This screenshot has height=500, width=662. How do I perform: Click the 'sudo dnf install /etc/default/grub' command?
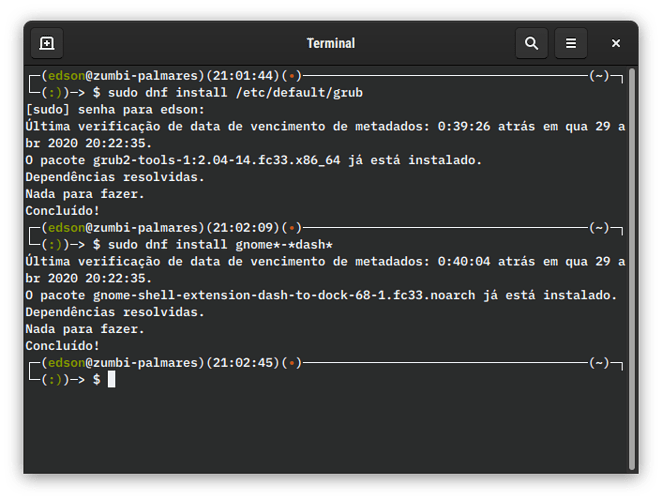click(x=235, y=92)
